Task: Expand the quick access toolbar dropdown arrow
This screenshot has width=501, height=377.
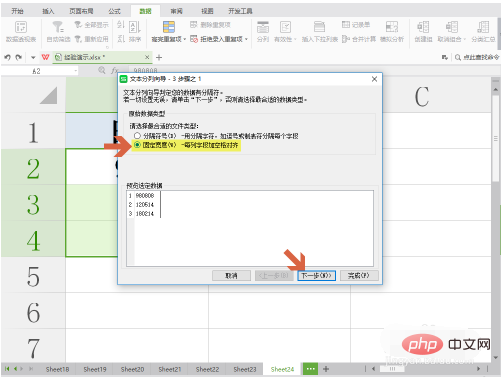Action: [33, 58]
